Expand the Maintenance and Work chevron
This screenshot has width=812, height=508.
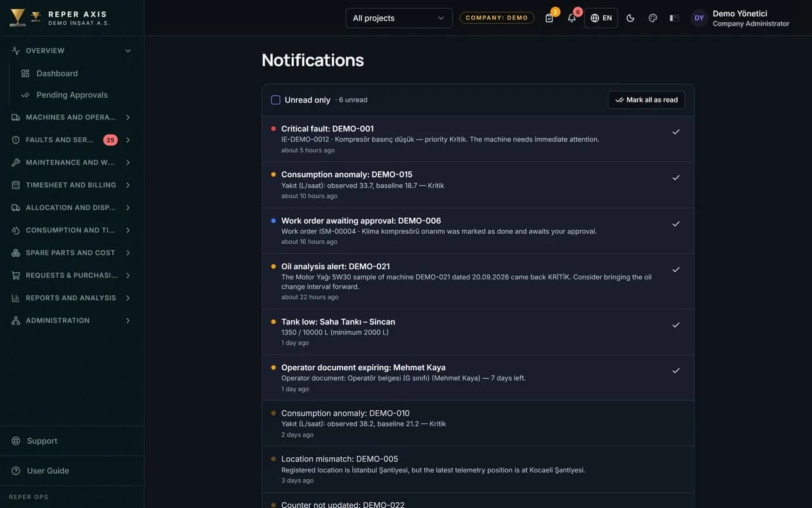click(128, 163)
